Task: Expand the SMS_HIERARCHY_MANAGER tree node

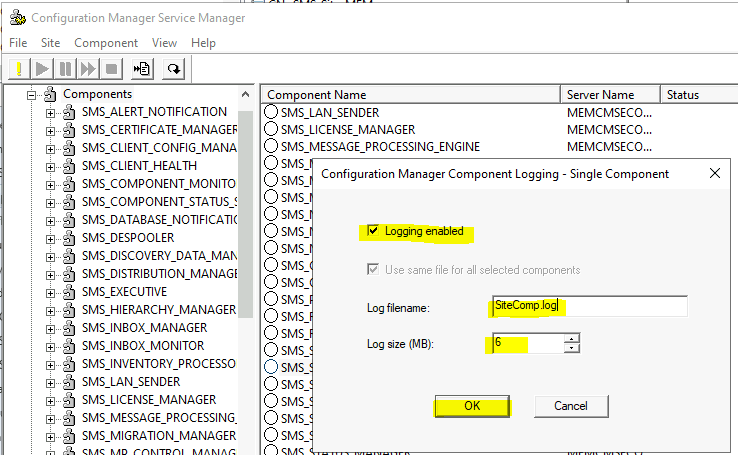Action: (x=50, y=311)
